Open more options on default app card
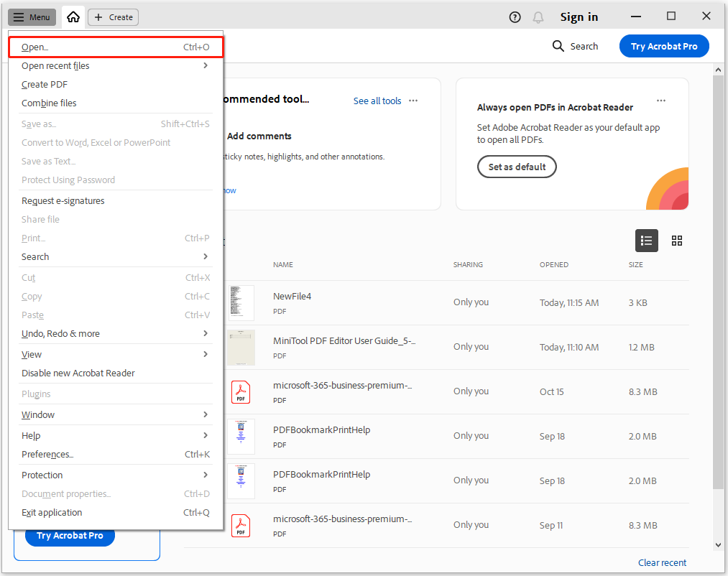Screen dimensions: 728x576 pyautogui.click(x=661, y=101)
